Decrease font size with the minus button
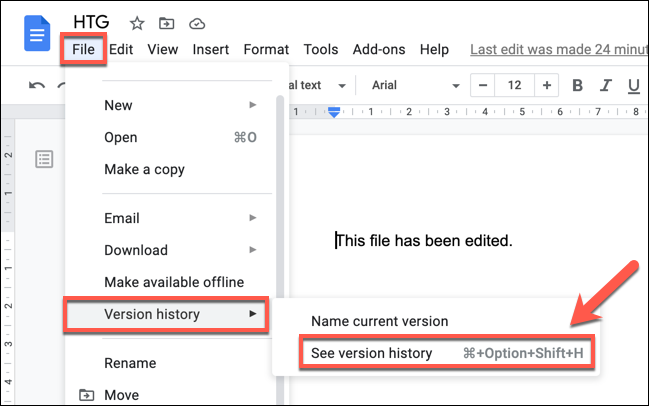 483,86
